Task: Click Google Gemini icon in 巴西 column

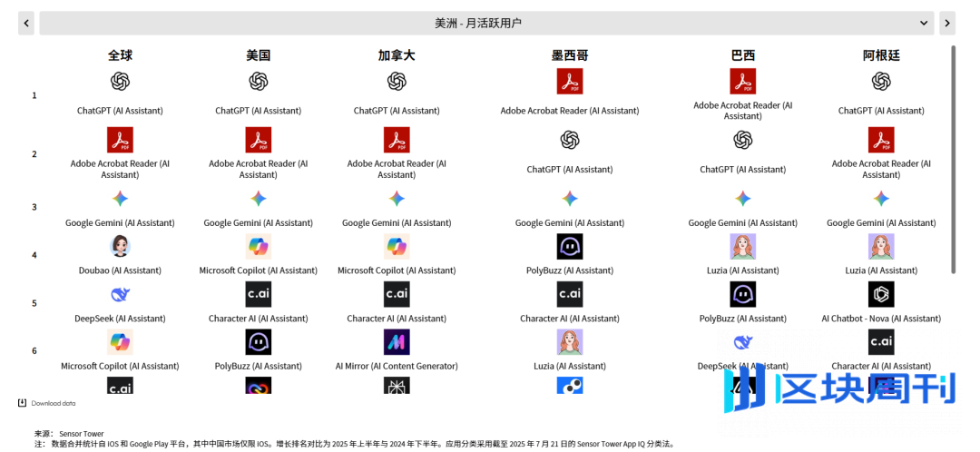Action: [742, 199]
